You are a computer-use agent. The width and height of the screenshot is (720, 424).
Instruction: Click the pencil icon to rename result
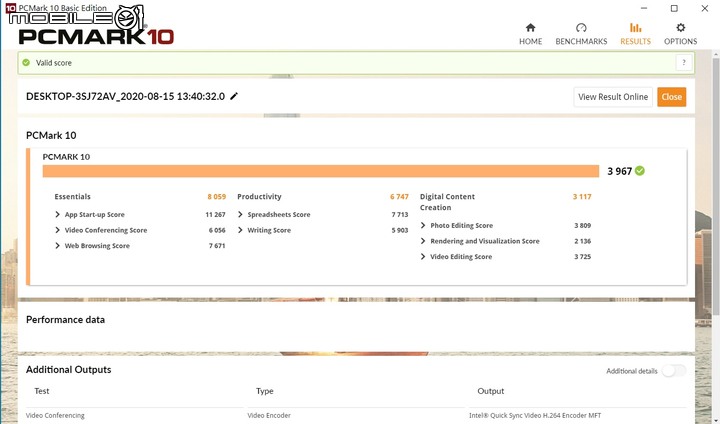coord(234,96)
